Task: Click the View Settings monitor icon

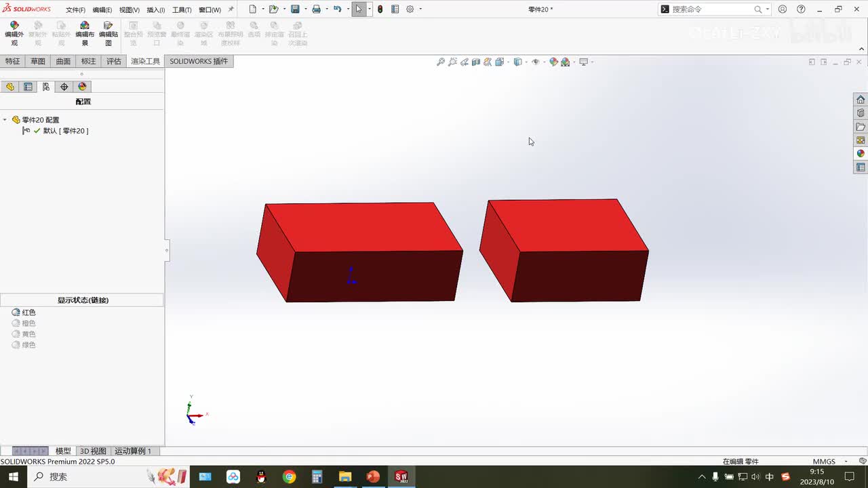Action: [x=583, y=62]
